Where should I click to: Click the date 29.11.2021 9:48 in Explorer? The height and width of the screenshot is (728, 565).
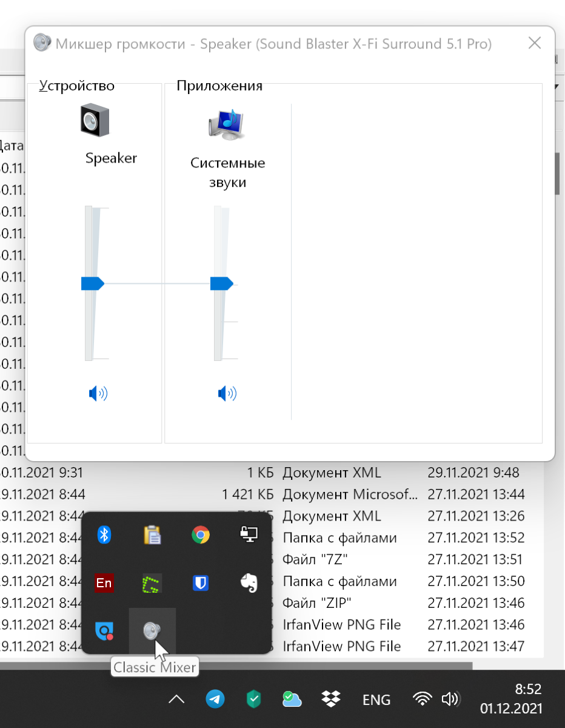click(x=473, y=472)
